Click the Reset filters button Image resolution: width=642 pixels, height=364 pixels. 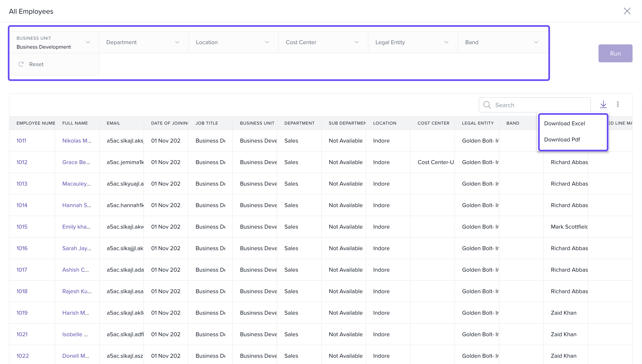36,64
